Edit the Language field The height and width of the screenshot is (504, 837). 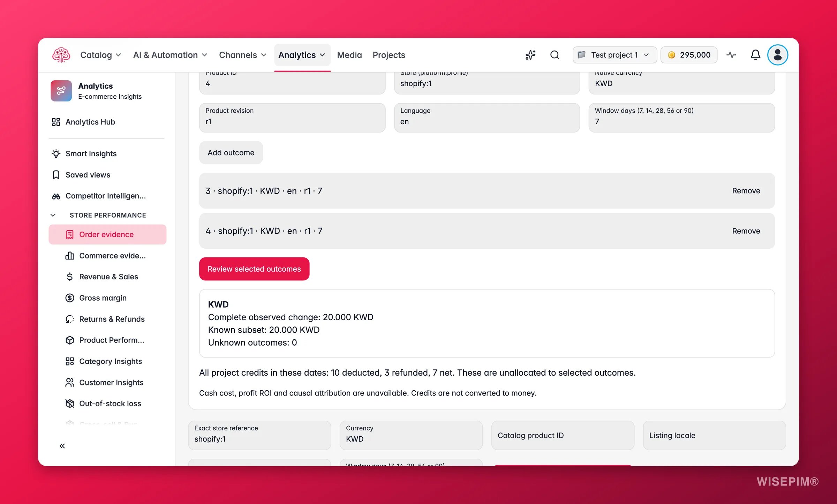pos(487,118)
